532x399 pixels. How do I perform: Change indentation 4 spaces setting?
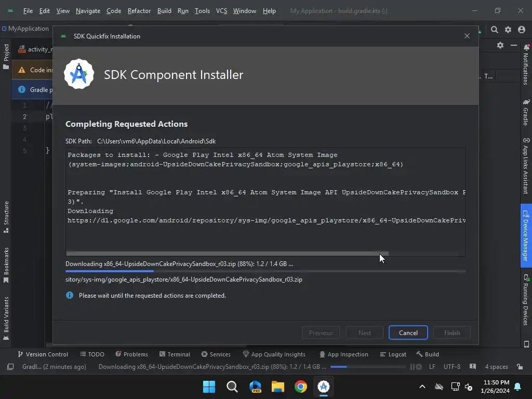[496, 367]
